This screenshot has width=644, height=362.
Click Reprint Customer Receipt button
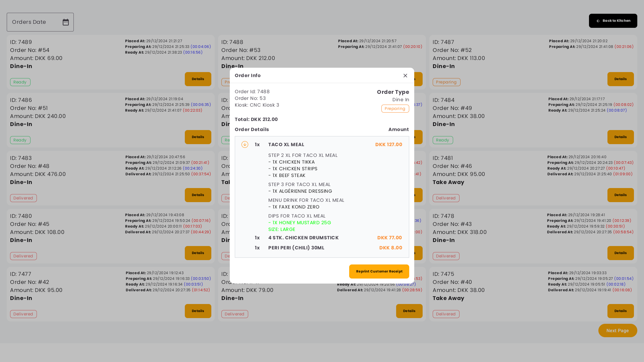point(379,271)
